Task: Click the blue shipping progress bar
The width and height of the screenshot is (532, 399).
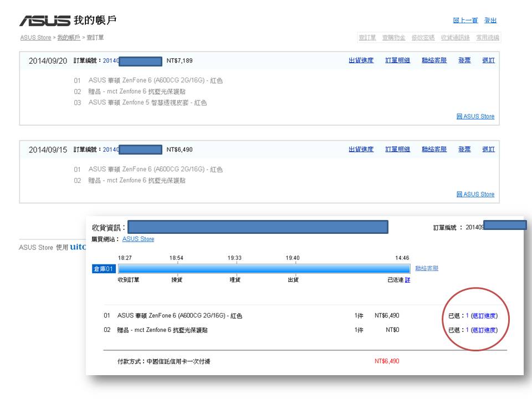Action: [264, 269]
